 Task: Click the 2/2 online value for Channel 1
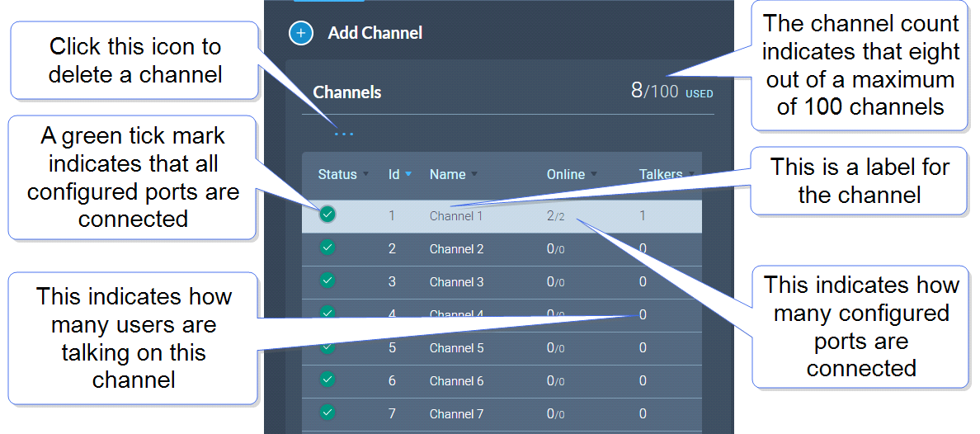(556, 216)
